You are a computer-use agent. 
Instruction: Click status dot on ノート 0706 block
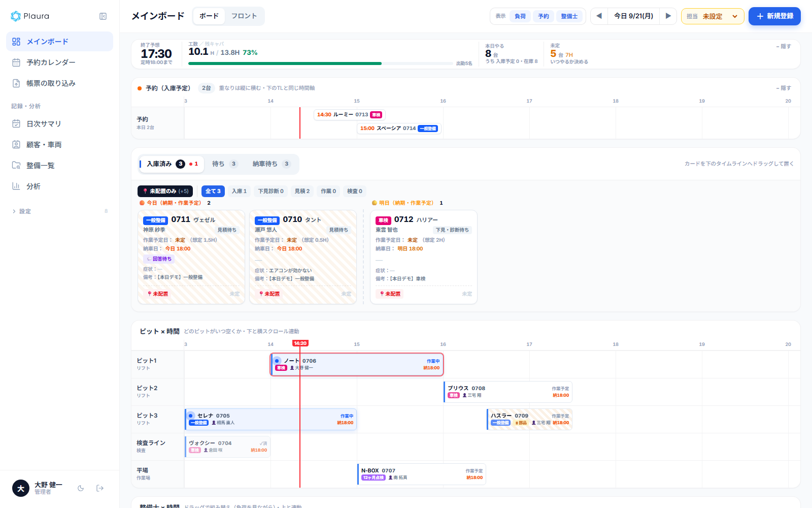277,361
